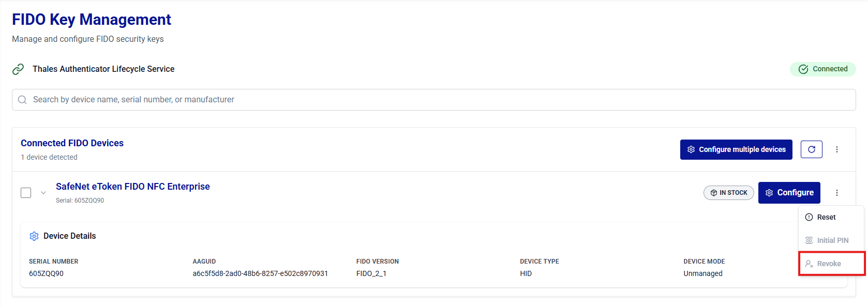The image size is (868, 307).
Task: Collapse the SafeNet eToken device chevron
Action: (x=43, y=193)
